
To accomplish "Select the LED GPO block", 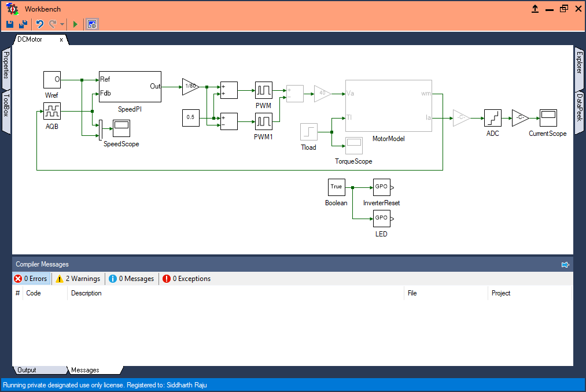I will 382,219.
